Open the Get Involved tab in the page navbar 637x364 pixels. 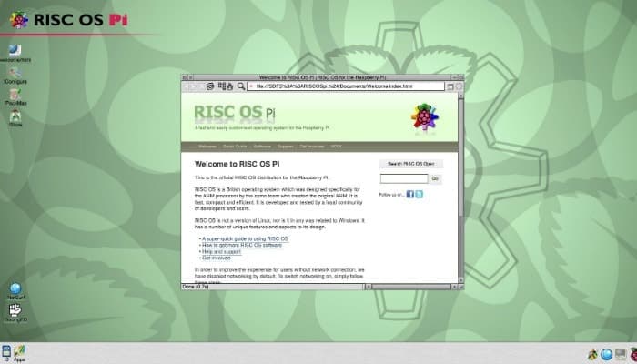point(311,147)
